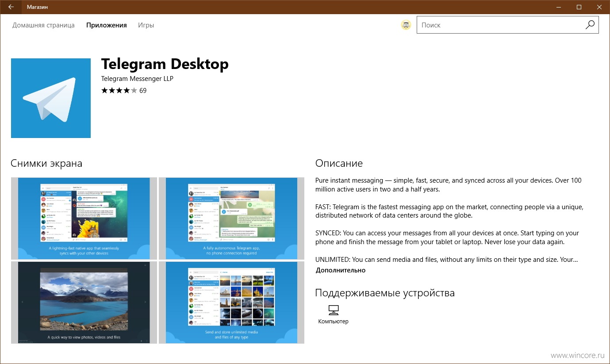Click the Telegram Desktop app title
Image resolution: width=610 pixels, height=364 pixels.
pyautogui.click(x=165, y=65)
